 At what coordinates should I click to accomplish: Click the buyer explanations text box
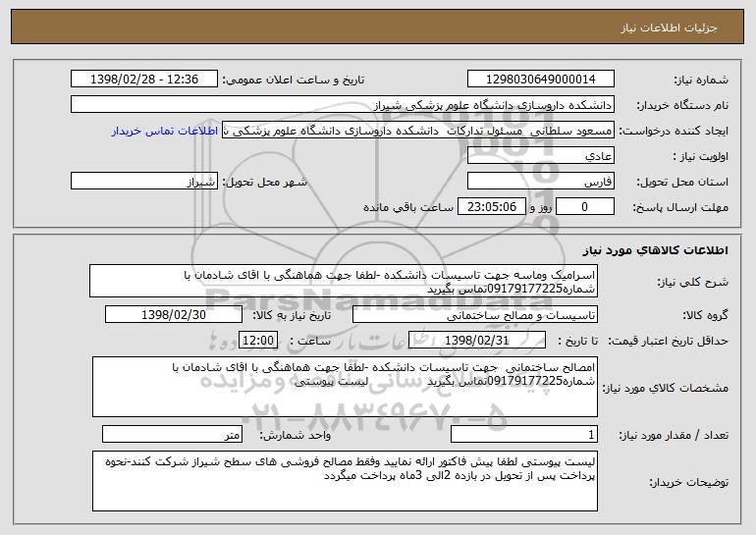click(345, 481)
